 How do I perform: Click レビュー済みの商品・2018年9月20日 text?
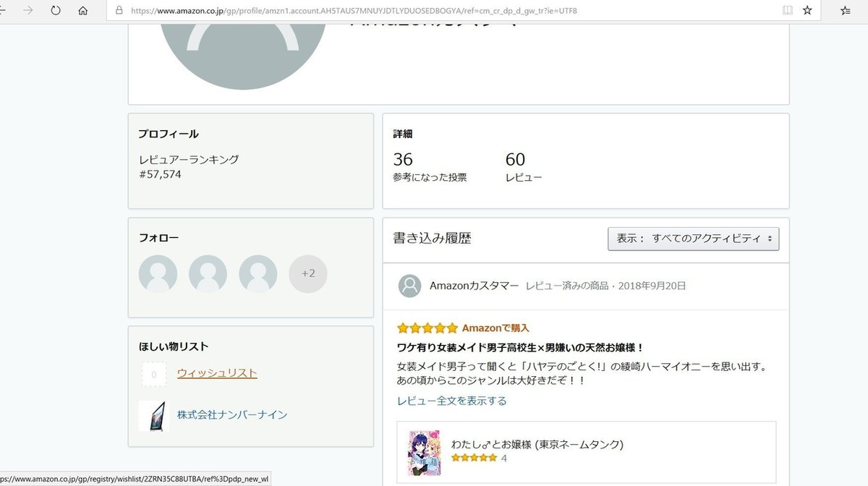[x=605, y=286]
